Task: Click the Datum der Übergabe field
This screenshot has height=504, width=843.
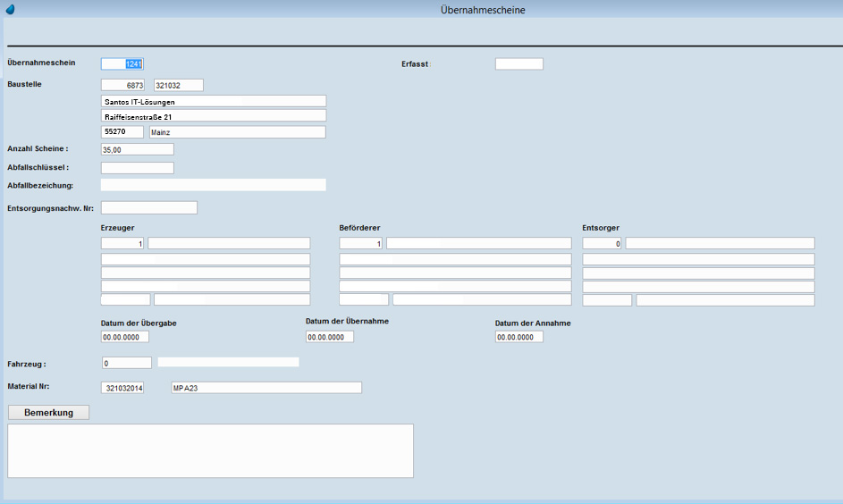Action: (x=125, y=337)
